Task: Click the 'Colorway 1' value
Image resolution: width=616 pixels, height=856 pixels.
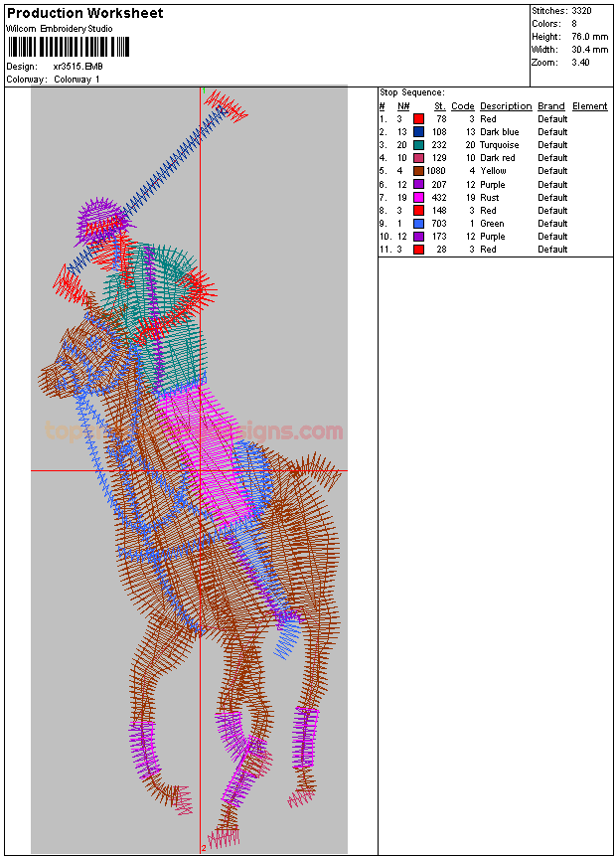Action: (x=77, y=80)
